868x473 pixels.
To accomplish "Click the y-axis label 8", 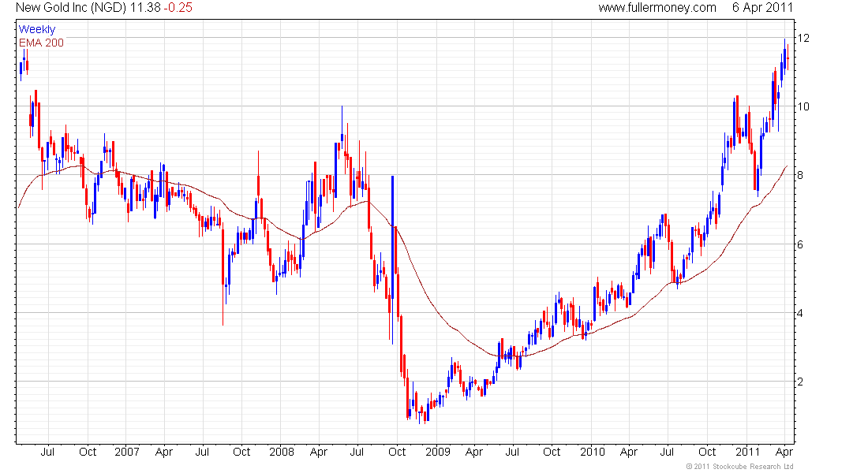I will (800, 175).
